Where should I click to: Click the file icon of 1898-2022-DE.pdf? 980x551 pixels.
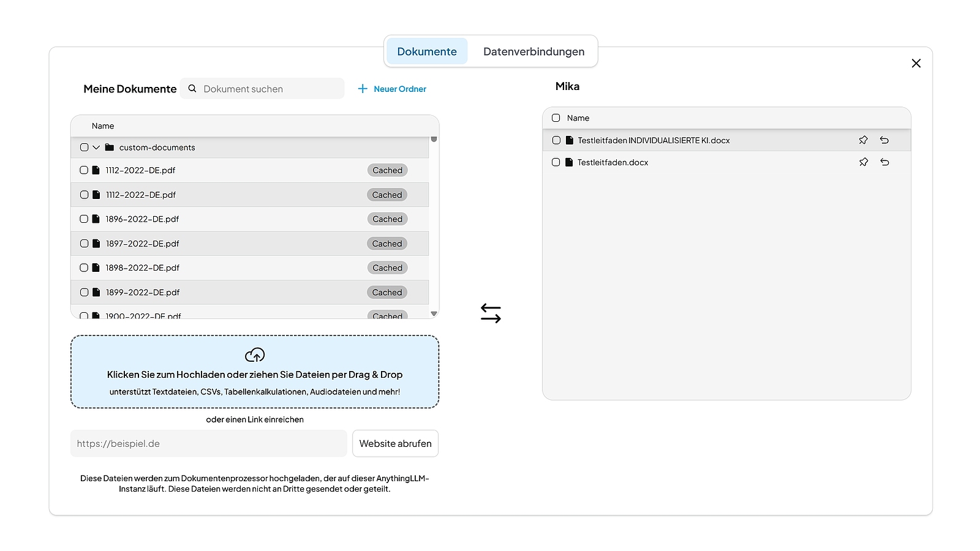96,268
